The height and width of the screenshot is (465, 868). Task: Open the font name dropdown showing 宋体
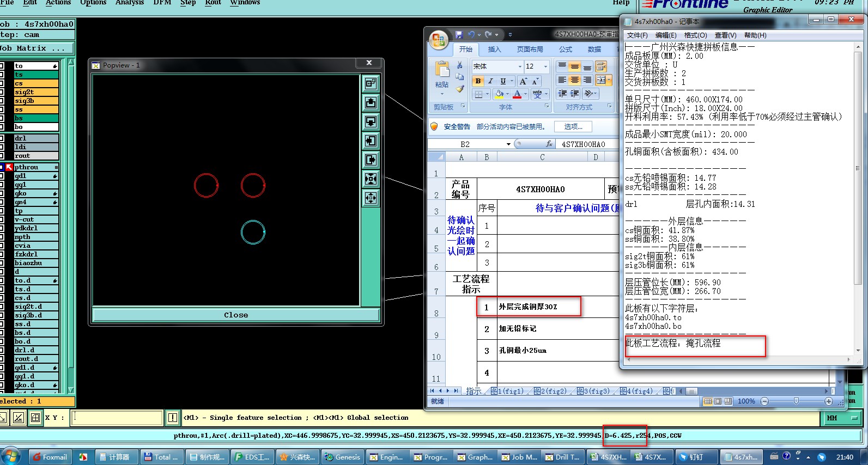click(x=520, y=66)
